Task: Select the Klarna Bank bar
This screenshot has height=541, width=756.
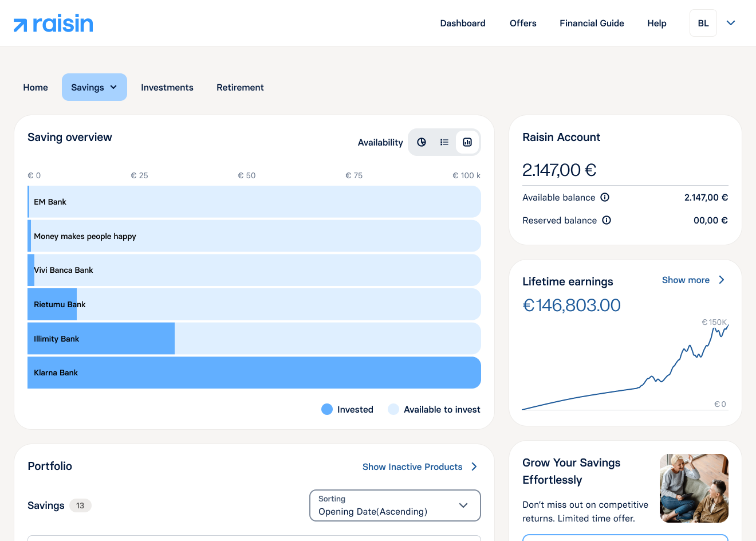Action: point(254,373)
